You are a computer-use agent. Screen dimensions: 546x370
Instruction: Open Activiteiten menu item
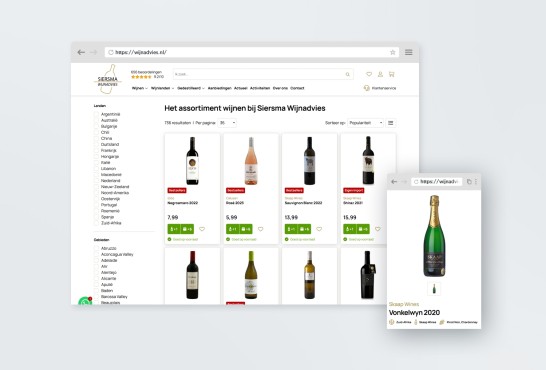tap(260, 88)
